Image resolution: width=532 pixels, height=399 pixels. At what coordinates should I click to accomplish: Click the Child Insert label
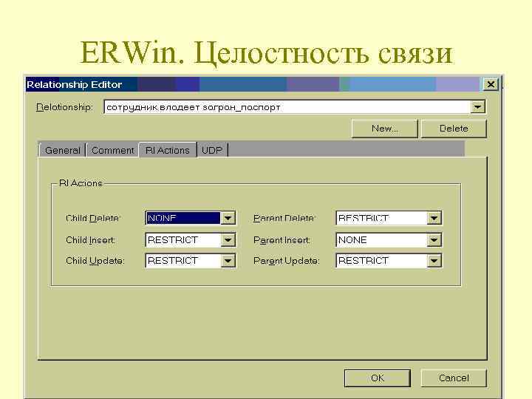[91, 240]
